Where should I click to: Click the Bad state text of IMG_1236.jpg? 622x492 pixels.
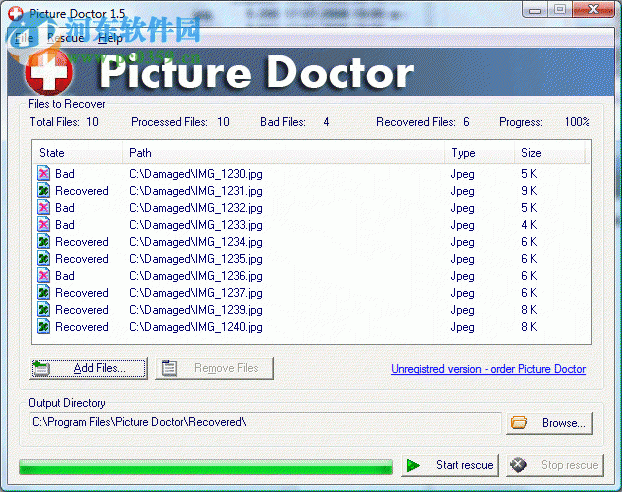pyautogui.click(x=65, y=275)
